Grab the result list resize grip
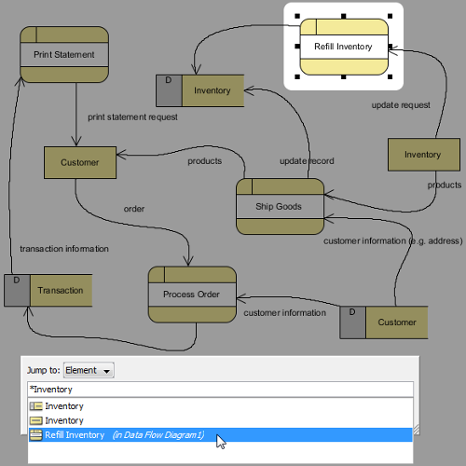Screen dimensions: 466x466 pyautogui.click(x=416, y=429)
